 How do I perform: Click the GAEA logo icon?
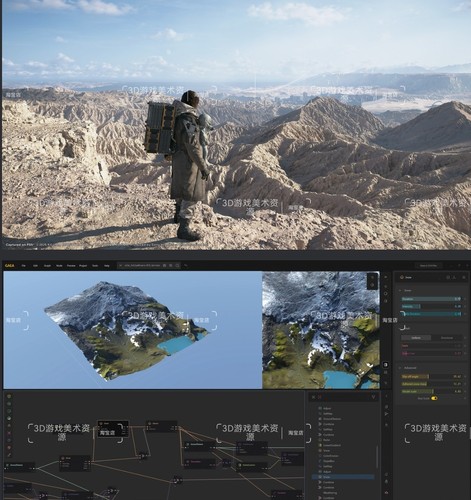(9, 266)
